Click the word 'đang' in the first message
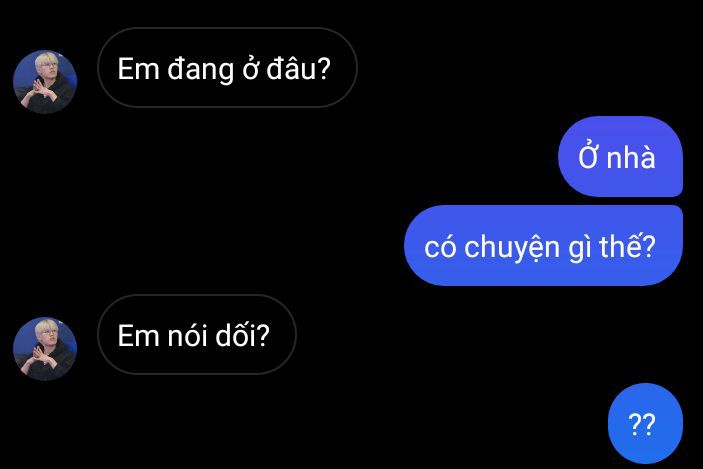This screenshot has height=469, width=703. 201,69
